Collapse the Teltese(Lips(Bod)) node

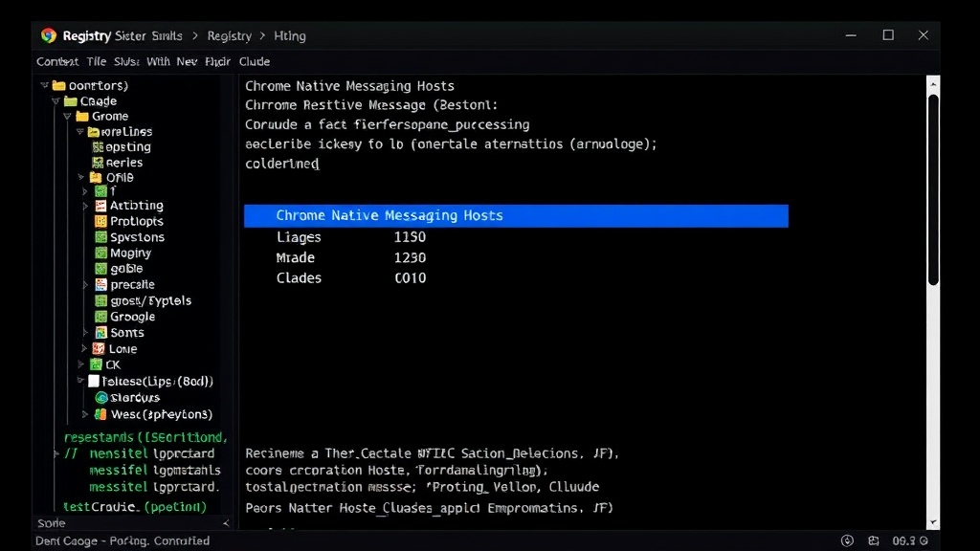[80, 380]
